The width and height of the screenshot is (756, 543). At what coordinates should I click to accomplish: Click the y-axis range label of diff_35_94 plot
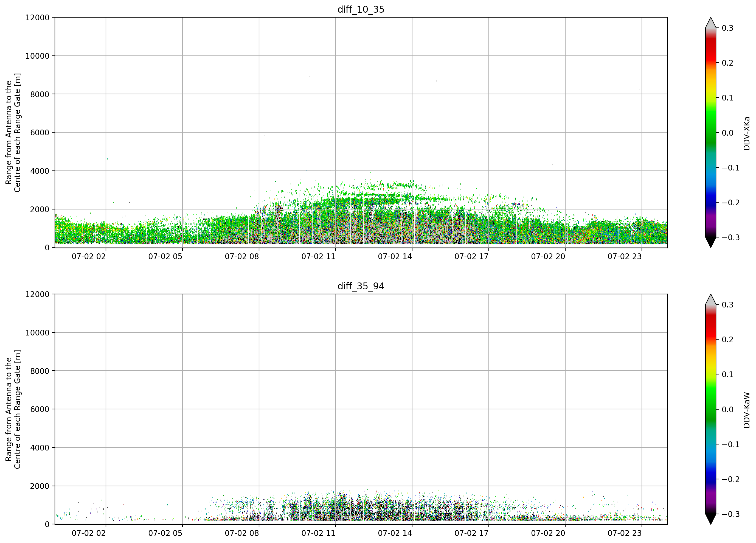(x=13, y=409)
